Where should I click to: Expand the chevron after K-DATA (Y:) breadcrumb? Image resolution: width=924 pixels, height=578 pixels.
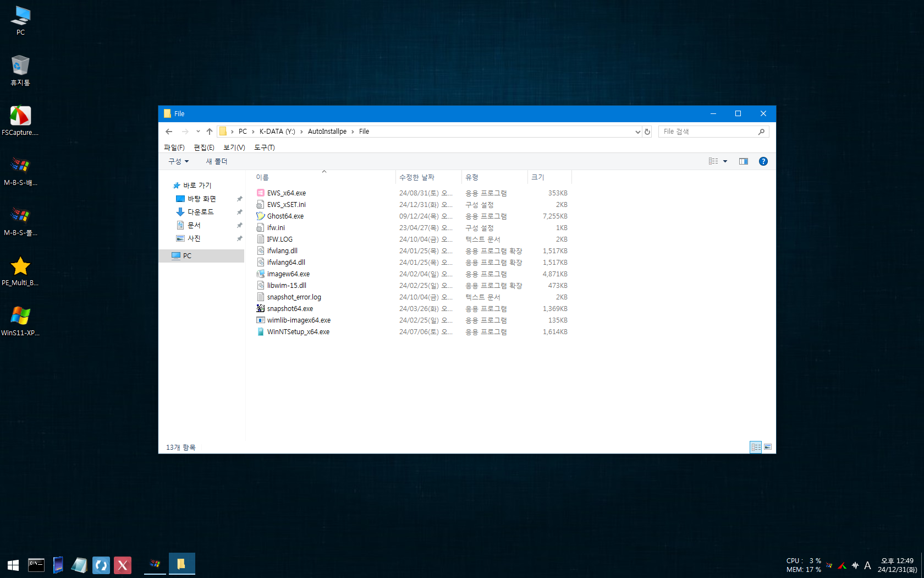pyautogui.click(x=301, y=132)
